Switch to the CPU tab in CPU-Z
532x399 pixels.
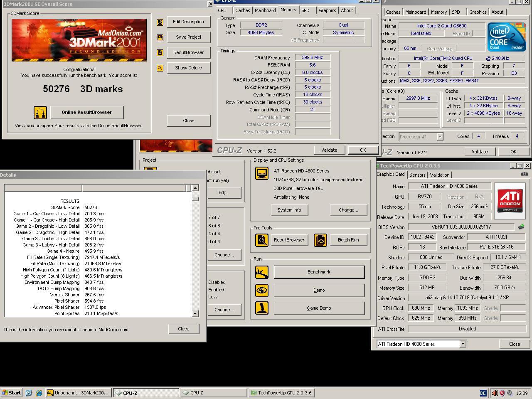point(222,10)
